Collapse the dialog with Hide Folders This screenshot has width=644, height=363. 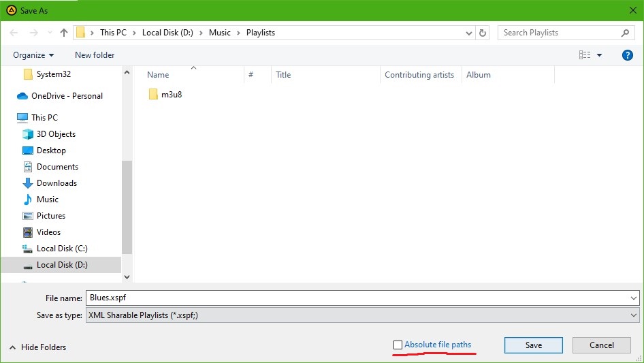[x=37, y=347]
